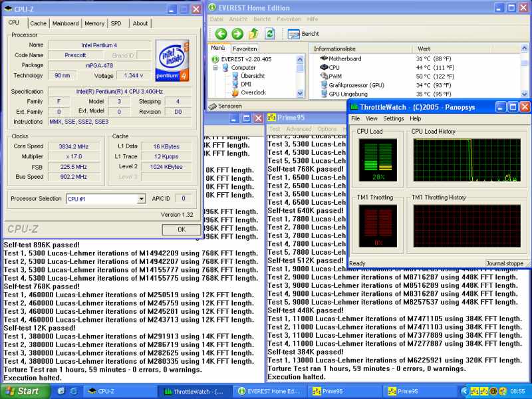This screenshot has width=532, height=399.
Task: Click the Prime95 title bar icon
Action: 271,118
